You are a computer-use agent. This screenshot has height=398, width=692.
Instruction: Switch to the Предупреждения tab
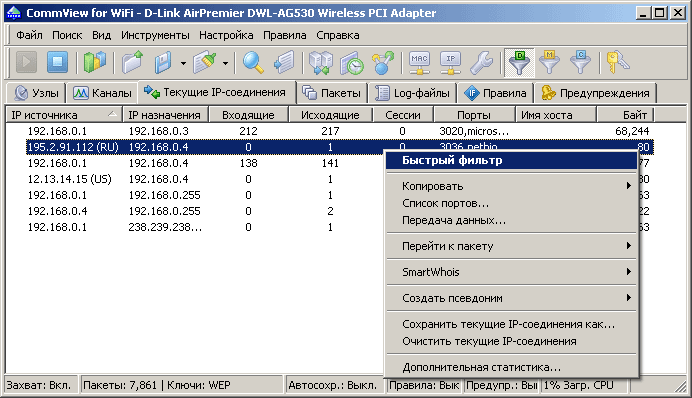595,93
